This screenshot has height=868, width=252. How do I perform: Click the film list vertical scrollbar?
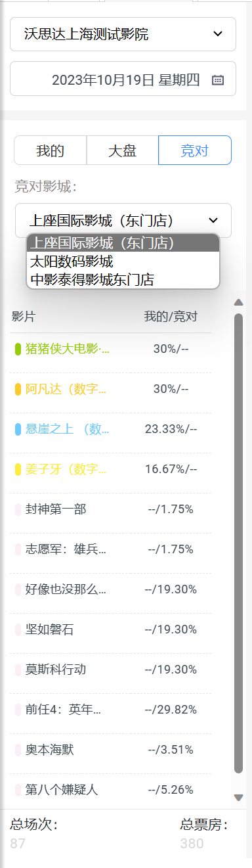point(238,543)
